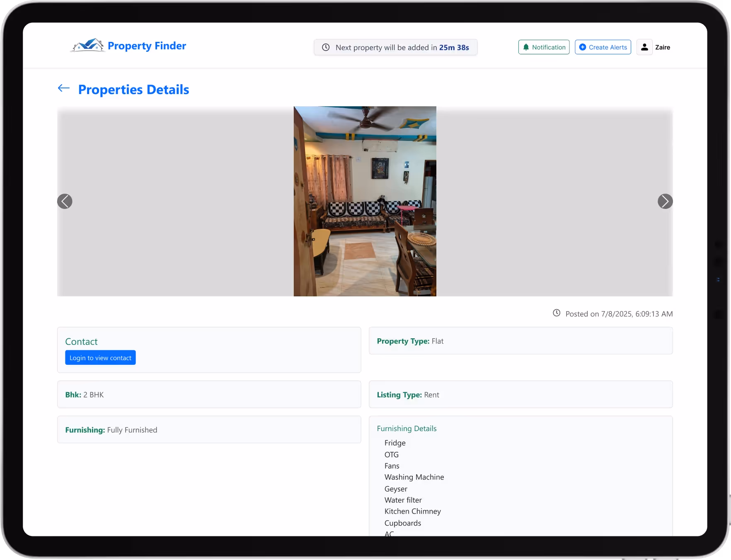Select Kitchen Chimney in furnishing list
The image size is (731, 560).
pyautogui.click(x=413, y=511)
